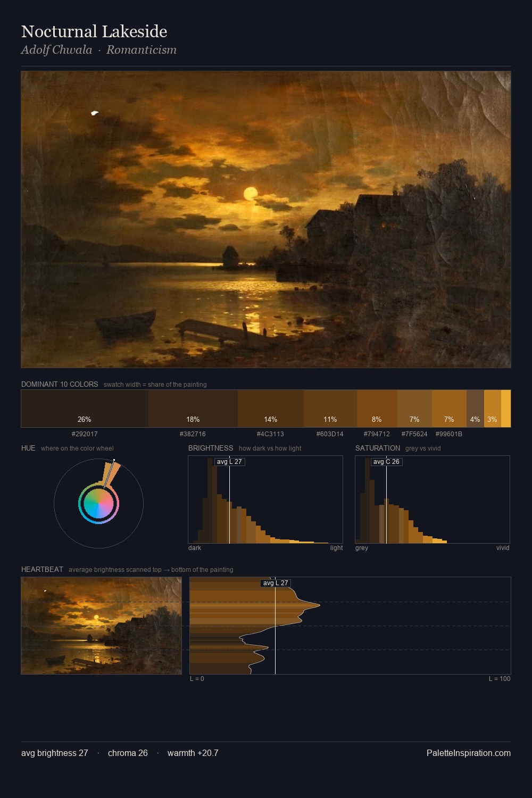Click the 'vivid' axis label

[503, 548]
